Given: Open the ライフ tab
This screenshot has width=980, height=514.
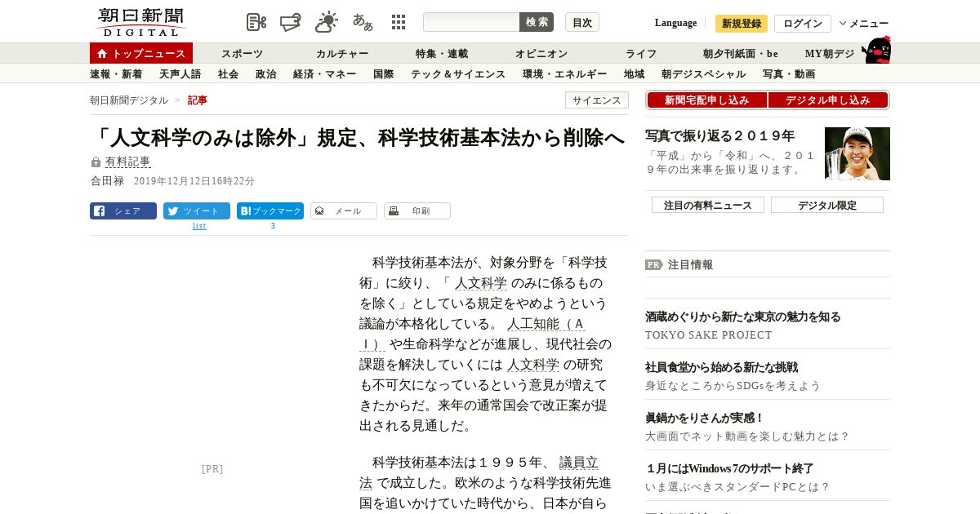Looking at the screenshot, I should (641, 54).
